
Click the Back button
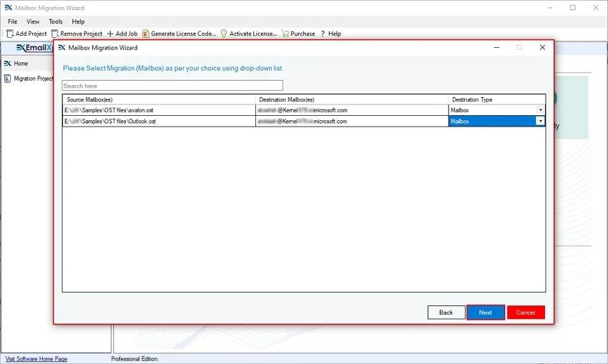point(446,313)
